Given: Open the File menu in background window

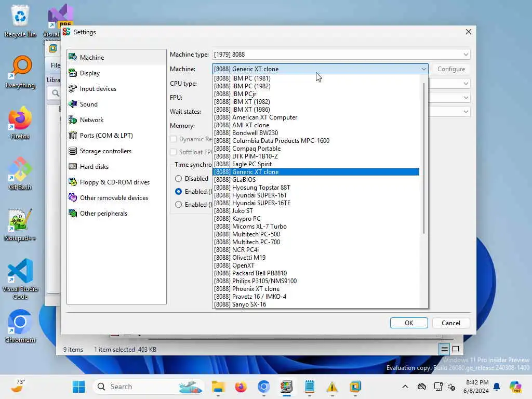Looking at the screenshot, I should pyautogui.click(x=55, y=65).
